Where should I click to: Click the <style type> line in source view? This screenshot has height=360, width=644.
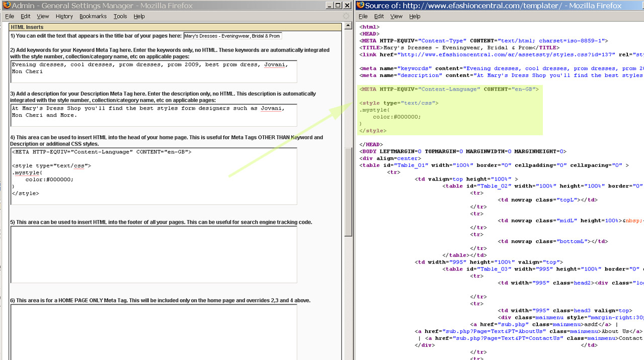pyautogui.click(x=399, y=103)
